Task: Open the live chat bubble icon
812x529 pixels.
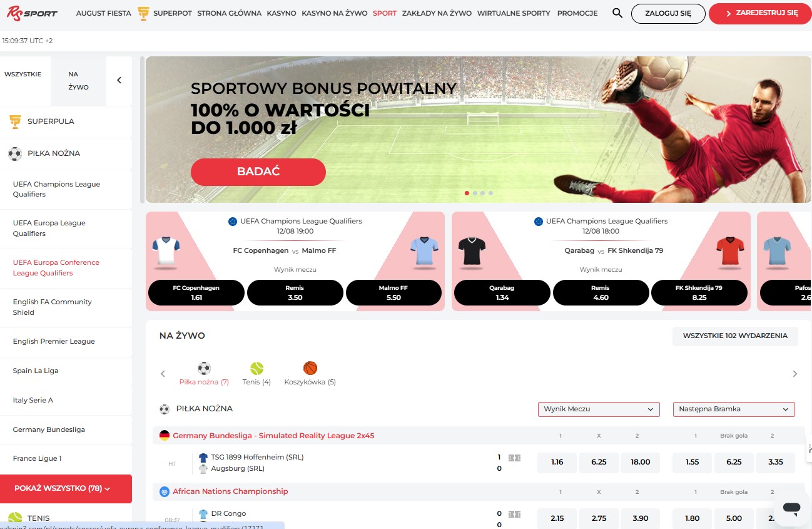Action: pos(791,508)
